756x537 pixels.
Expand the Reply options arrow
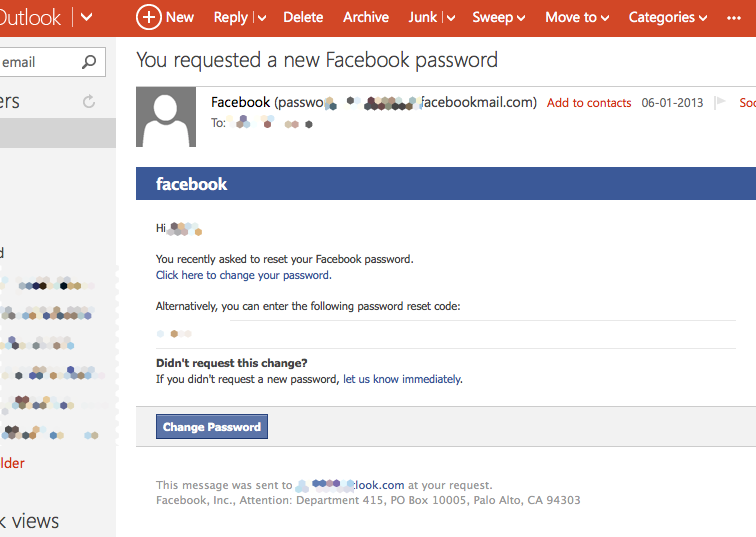[262, 18]
